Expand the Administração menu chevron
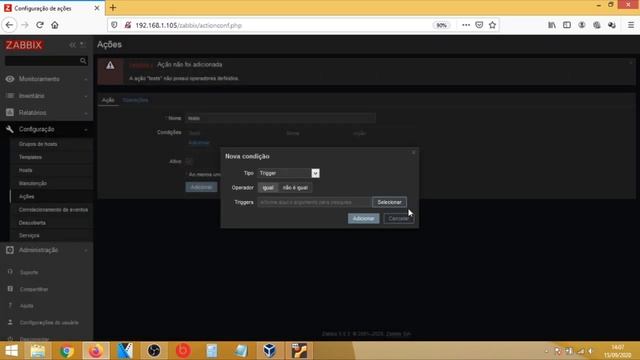 tap(86, 250)
